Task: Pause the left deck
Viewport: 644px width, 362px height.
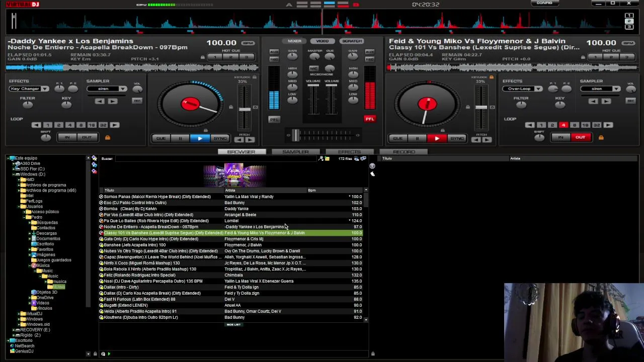Action: coord(180,138)
